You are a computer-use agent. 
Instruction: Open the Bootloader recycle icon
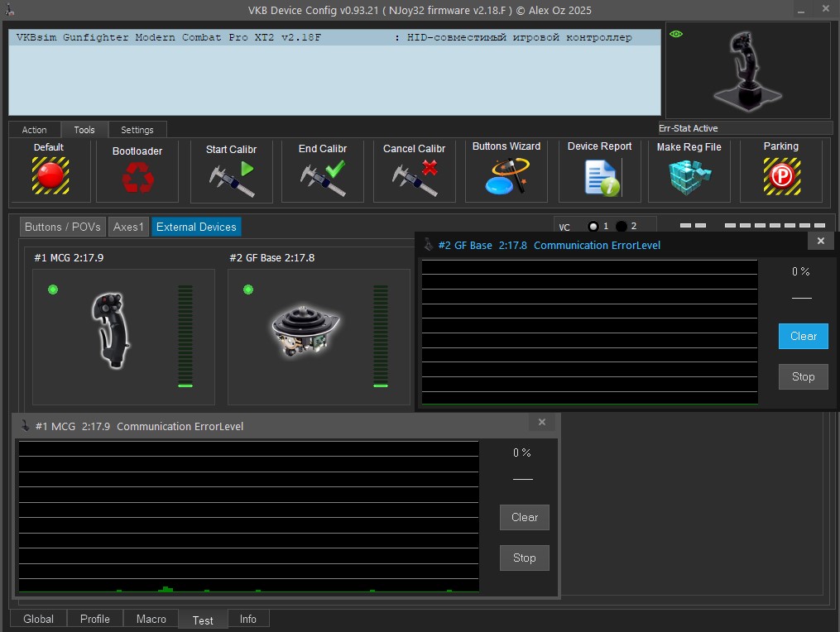[x=137, y=177]
